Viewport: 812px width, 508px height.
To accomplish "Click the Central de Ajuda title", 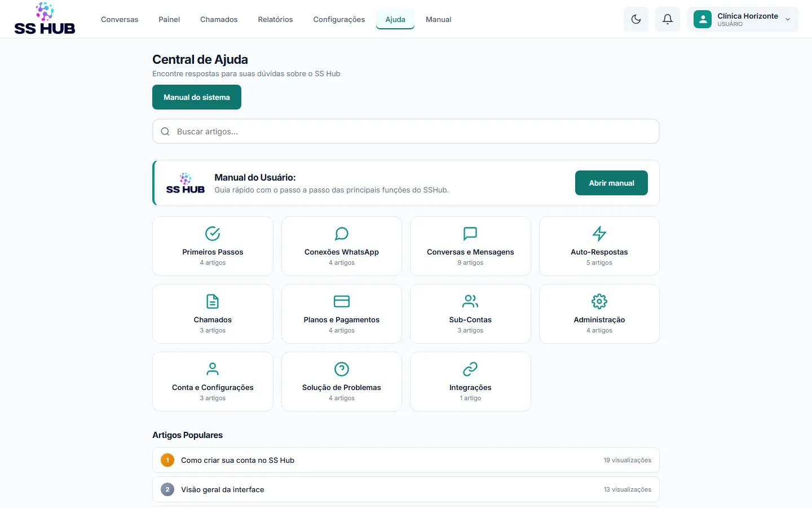I will tap(200, 59).
